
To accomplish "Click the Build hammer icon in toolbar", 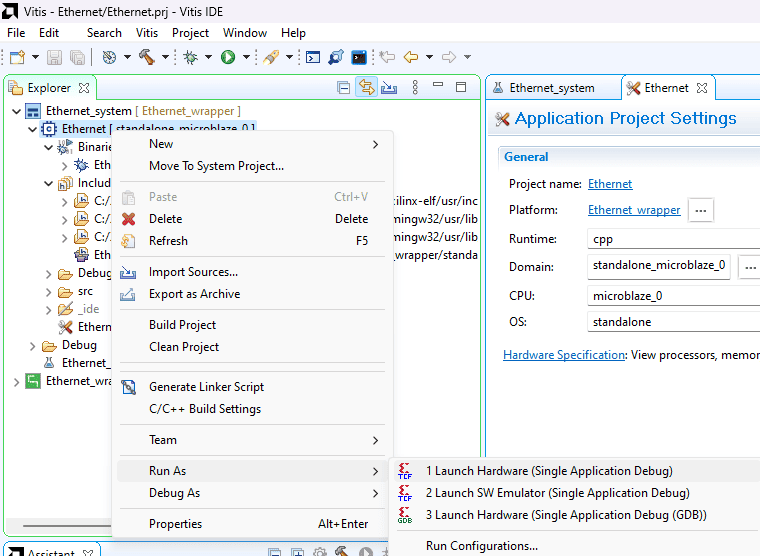I will click(146, 57).
